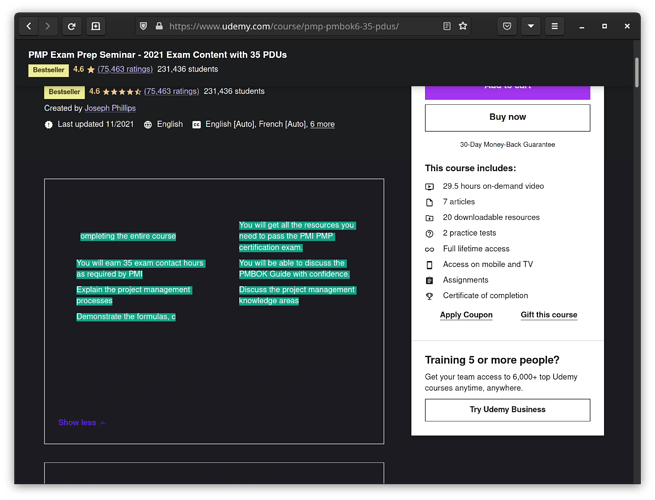Go back with the browser back arrow
Viewport: 655px width, 500px height.
(29, 26)
